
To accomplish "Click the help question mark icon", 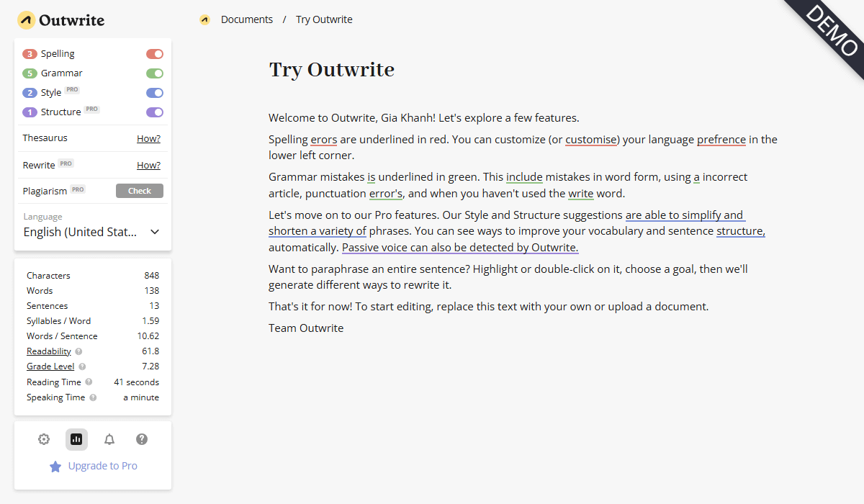I will click(x=142, y=439).
